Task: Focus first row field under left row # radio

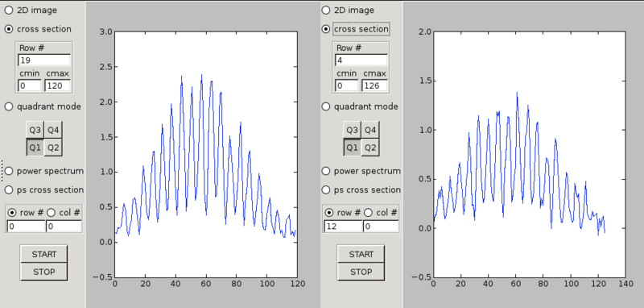Action: 26,227
